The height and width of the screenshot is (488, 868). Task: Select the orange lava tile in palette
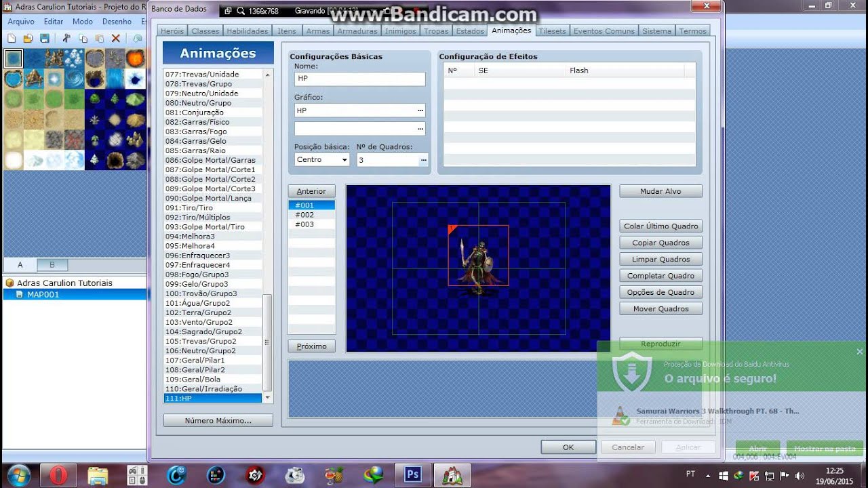[x=136, y=58]
